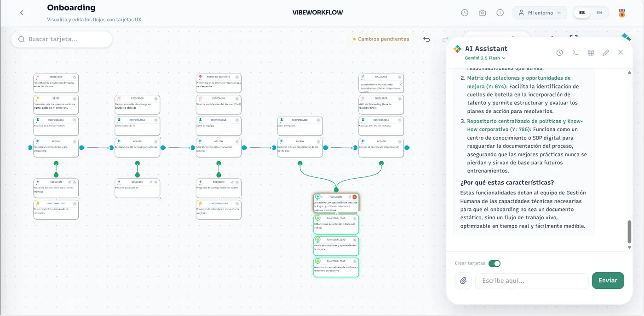Select the Editor visual de procesos functionality card
The width and height of the screenshot is (644, 316).
[x=336, y=224]
